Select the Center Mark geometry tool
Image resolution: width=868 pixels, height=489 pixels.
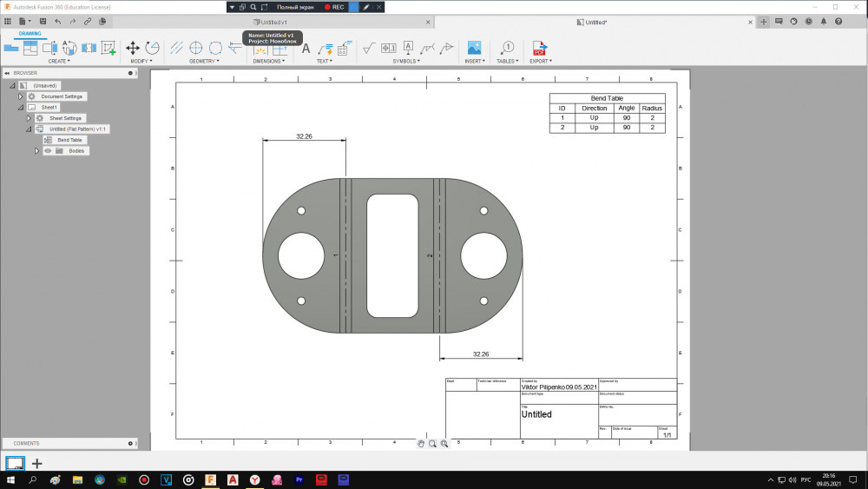click(x=196, y=48)
